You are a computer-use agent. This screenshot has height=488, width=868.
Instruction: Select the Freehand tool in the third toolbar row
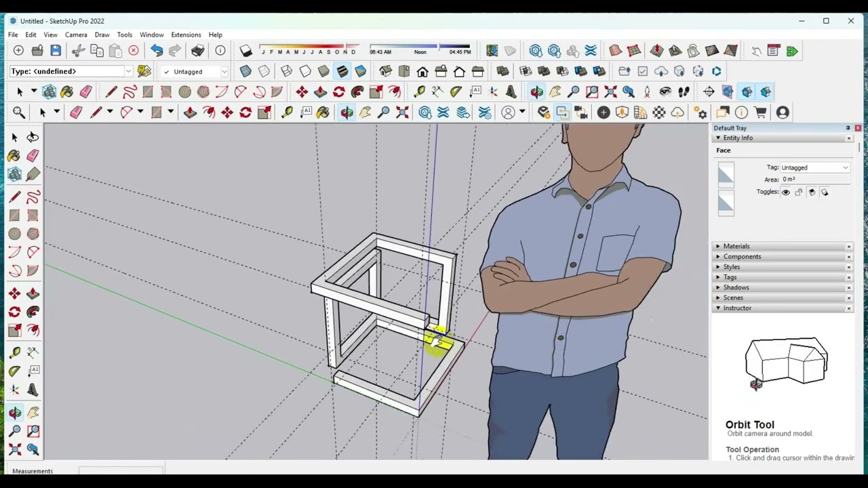(x=130, y=91)
